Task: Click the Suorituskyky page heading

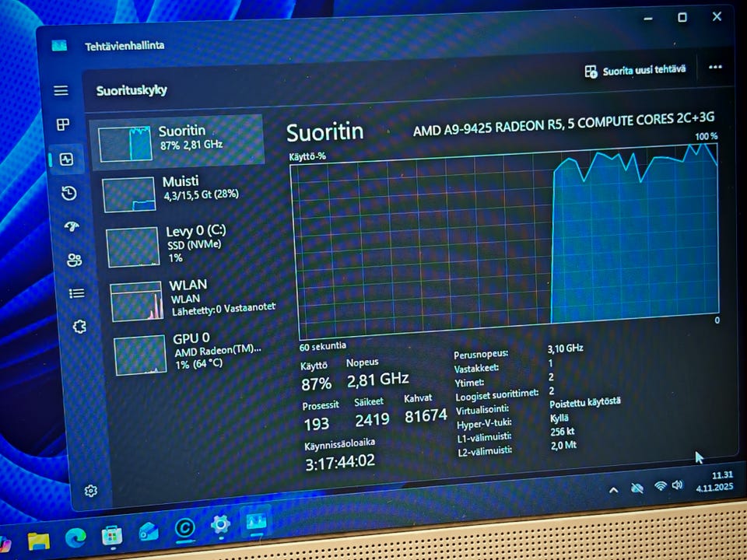Action: [132, 90]
